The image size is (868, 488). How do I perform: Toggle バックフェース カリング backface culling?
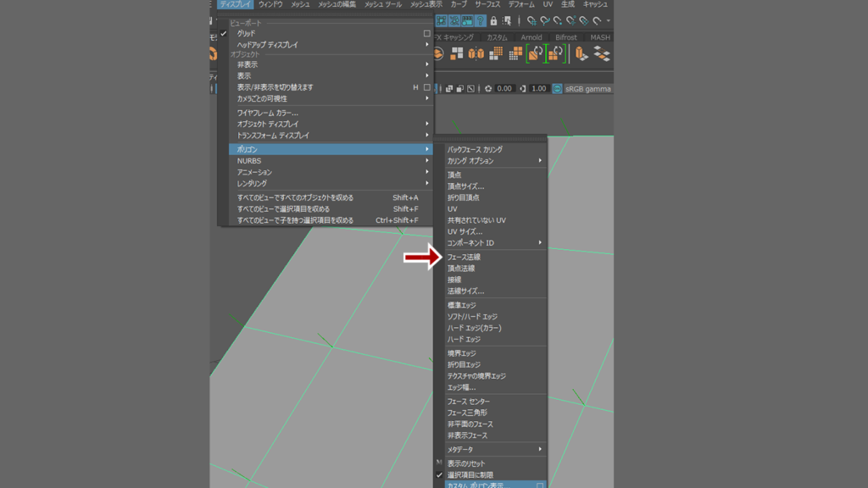[x=491, y=149]
